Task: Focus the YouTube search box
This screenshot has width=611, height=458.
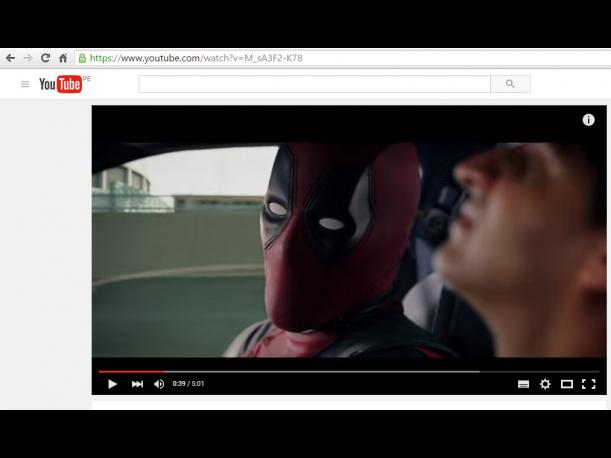Action: pos(314,84)
